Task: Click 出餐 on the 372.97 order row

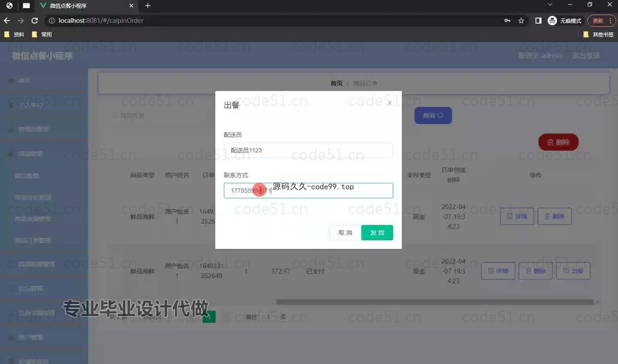Action: click(x=573, y=271)
